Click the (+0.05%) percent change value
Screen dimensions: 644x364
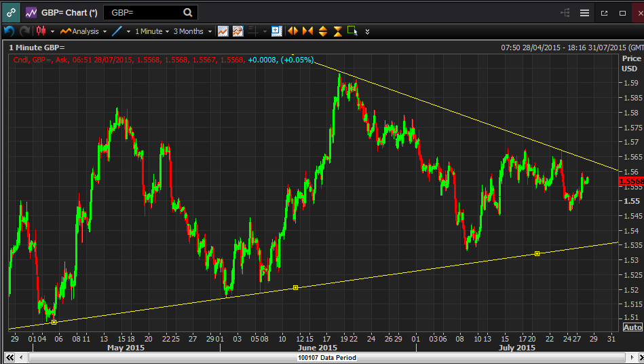(297, 60)
